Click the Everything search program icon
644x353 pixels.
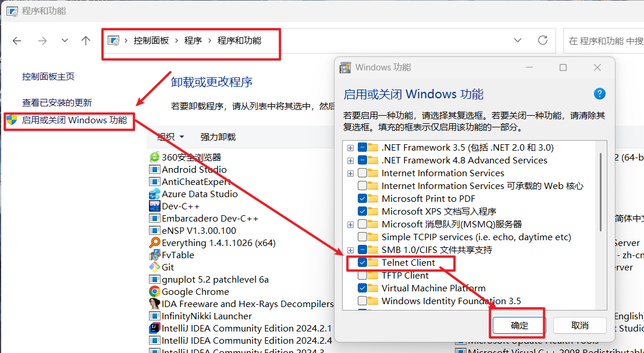(x=154, y=243)
